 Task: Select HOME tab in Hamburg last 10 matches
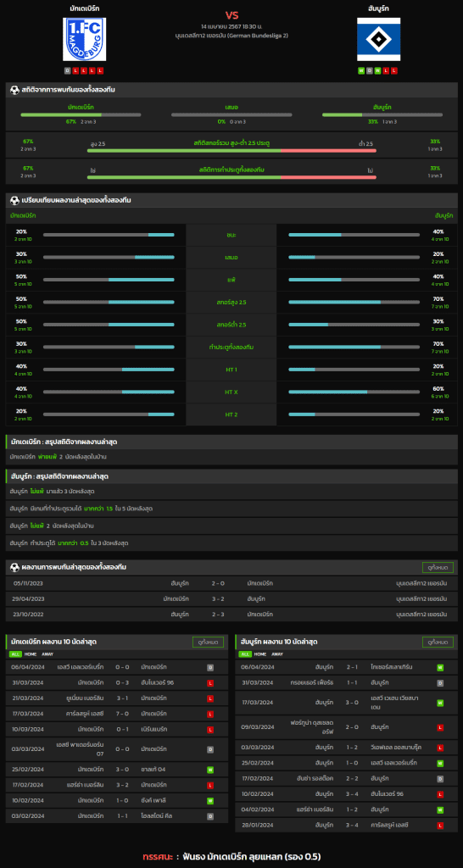tap(259, 654)
